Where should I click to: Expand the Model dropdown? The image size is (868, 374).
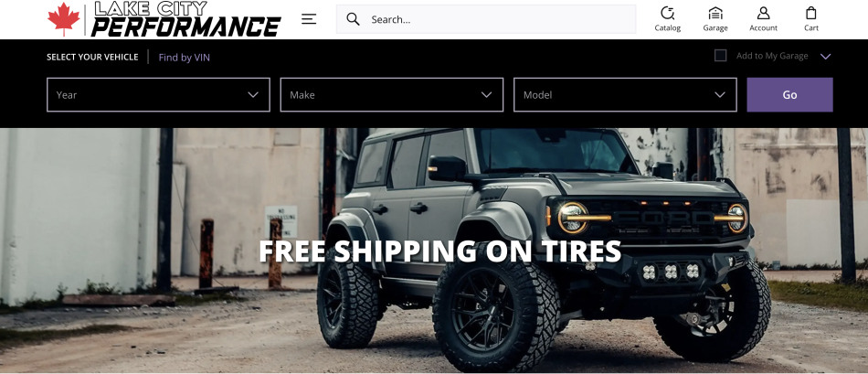pos(625,95)
